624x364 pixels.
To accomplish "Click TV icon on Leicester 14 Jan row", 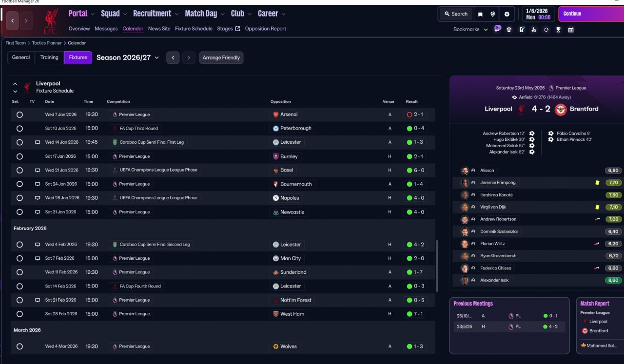I will click(38, 142).
